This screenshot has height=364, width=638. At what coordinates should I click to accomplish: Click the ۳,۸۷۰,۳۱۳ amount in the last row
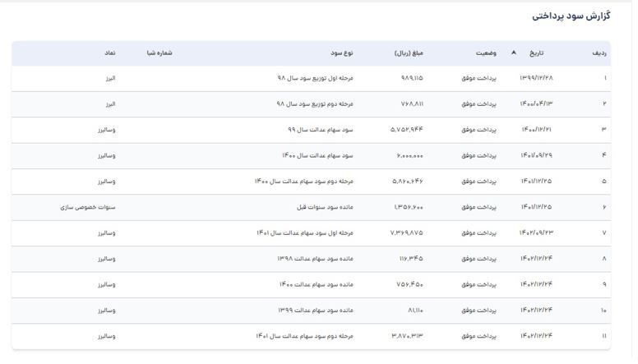(407, 336)
